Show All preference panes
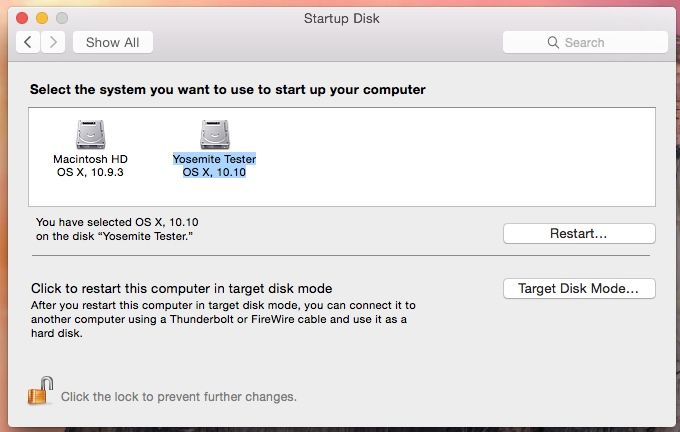Viewport: 680px width, 432px height. click(112, 42)
